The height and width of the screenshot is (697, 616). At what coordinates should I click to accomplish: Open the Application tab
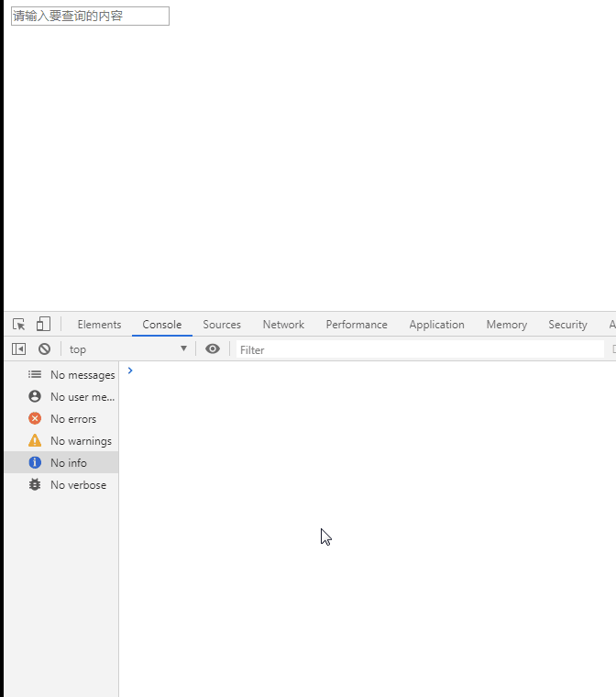coord(437,325)
